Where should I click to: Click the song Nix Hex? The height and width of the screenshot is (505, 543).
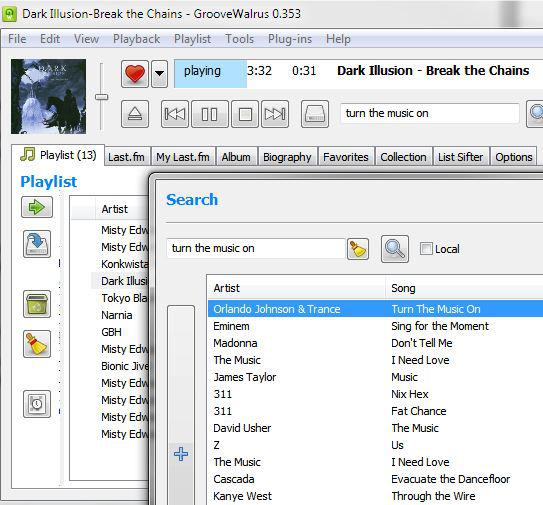(x=410, y=394)
